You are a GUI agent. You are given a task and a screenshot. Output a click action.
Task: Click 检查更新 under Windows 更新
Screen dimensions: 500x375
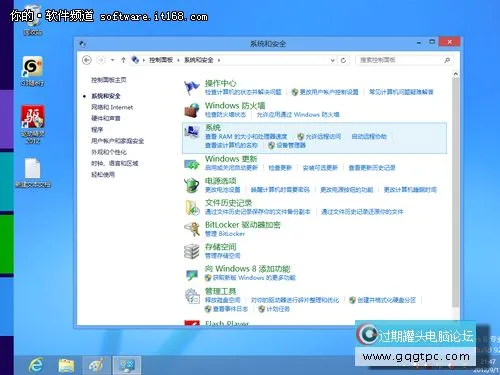pos(280,168)
